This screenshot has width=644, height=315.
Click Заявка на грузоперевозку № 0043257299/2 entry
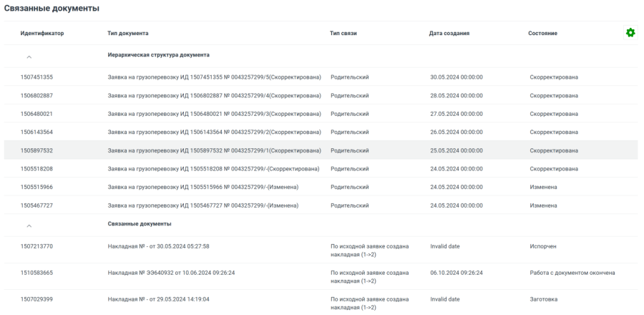tap(214, 132)
